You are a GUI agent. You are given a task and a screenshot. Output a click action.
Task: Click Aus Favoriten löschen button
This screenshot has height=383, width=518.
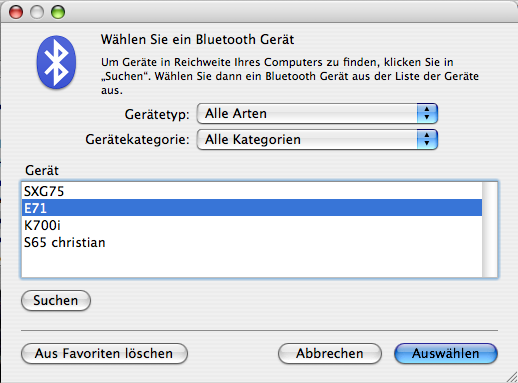(x=104, y=353)
